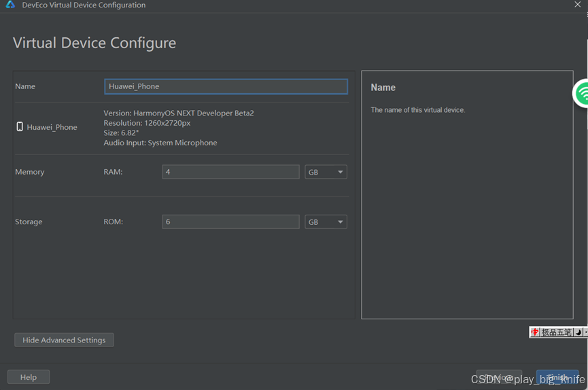Click Audio Input System Microphone text
Viewport: 588px width, 390px height.
pyautogui.click(x=160, y=143)
